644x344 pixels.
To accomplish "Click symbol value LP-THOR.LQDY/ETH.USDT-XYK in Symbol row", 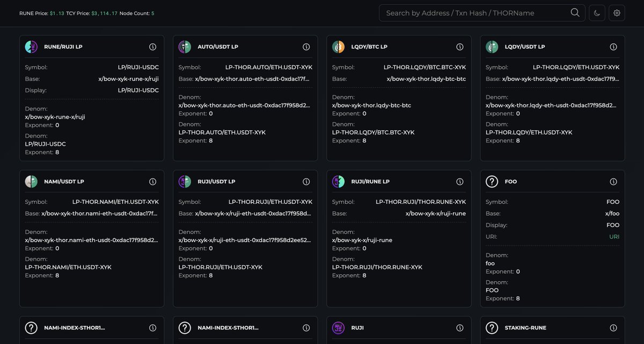I will pos(576,68).
